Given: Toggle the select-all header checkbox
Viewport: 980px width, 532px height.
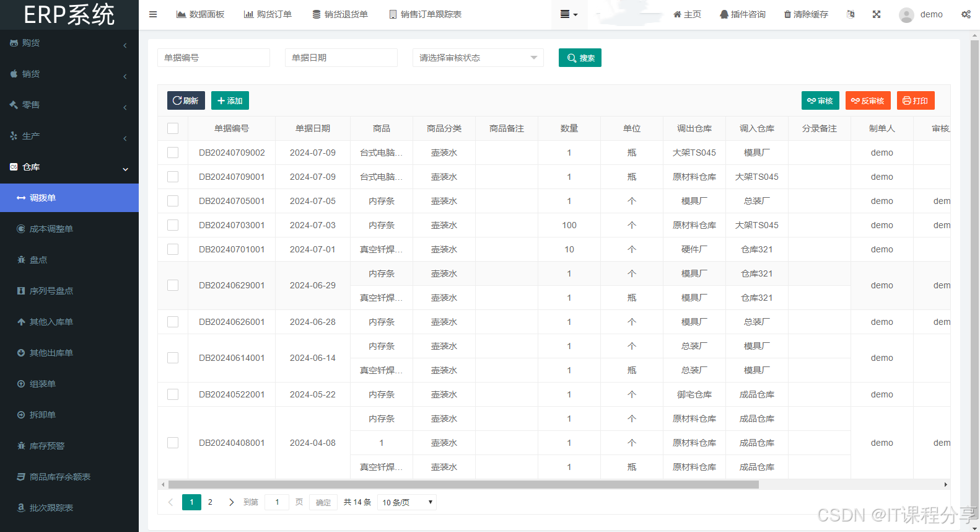Looking at the screenshot, I should coord(173,128).
